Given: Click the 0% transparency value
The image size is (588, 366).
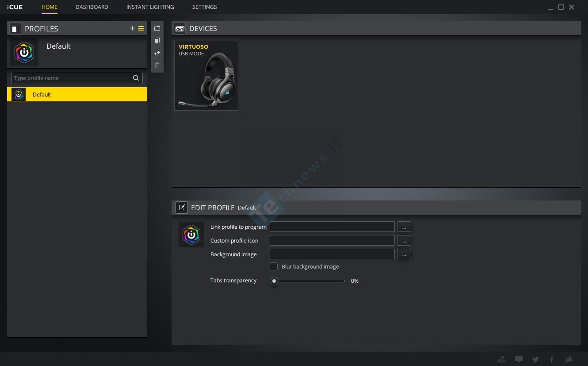Looking at the screenshot, I should coord(355,281).
